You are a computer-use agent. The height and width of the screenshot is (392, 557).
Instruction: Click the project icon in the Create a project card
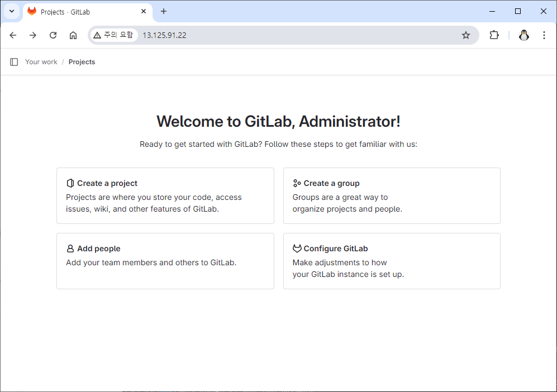tap(70, 183)
